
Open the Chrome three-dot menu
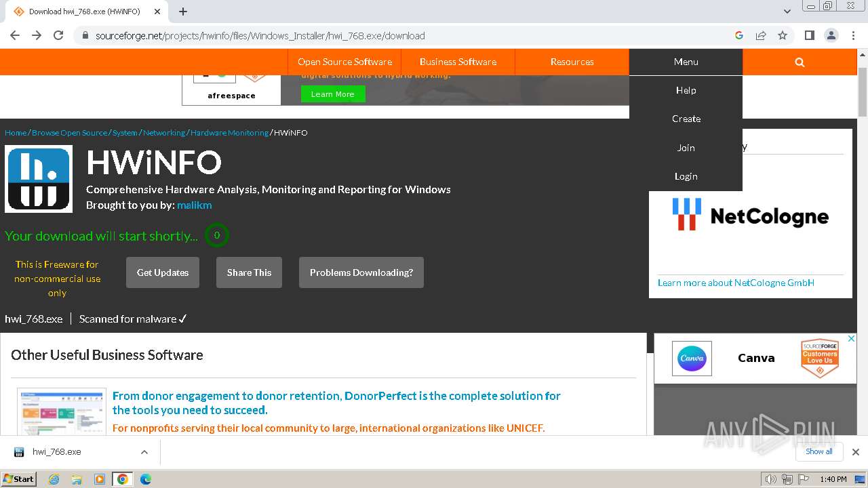852,35
